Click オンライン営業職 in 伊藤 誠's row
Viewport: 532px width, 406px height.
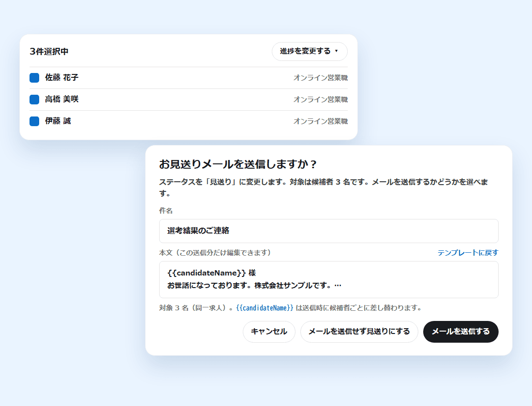(x=320, y=121)
